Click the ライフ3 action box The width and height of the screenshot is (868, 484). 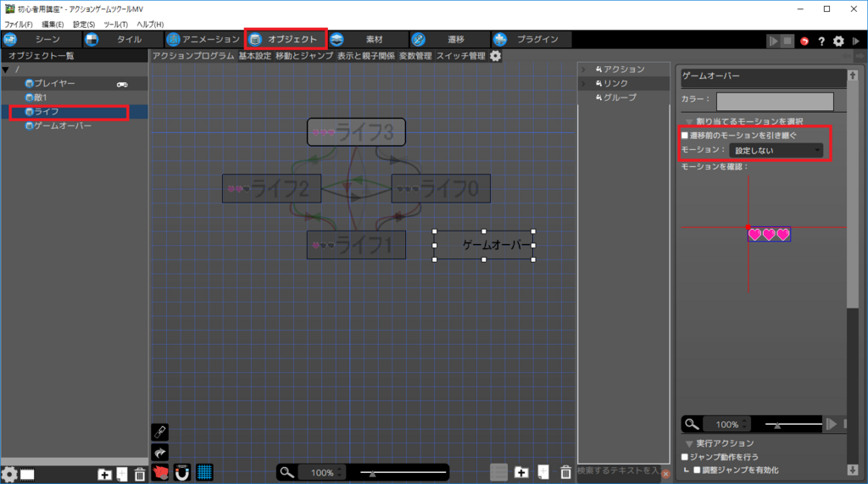click(x=356, y=132)
